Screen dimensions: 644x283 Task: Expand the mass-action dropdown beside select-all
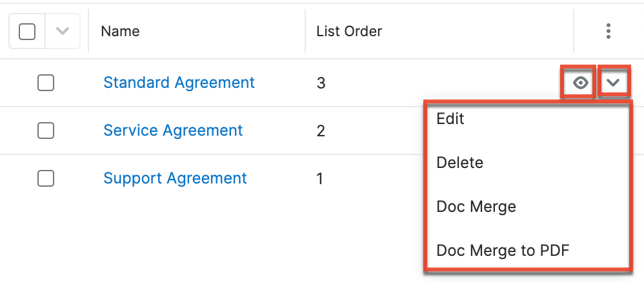pyautogui.click(x=63, y=31)
